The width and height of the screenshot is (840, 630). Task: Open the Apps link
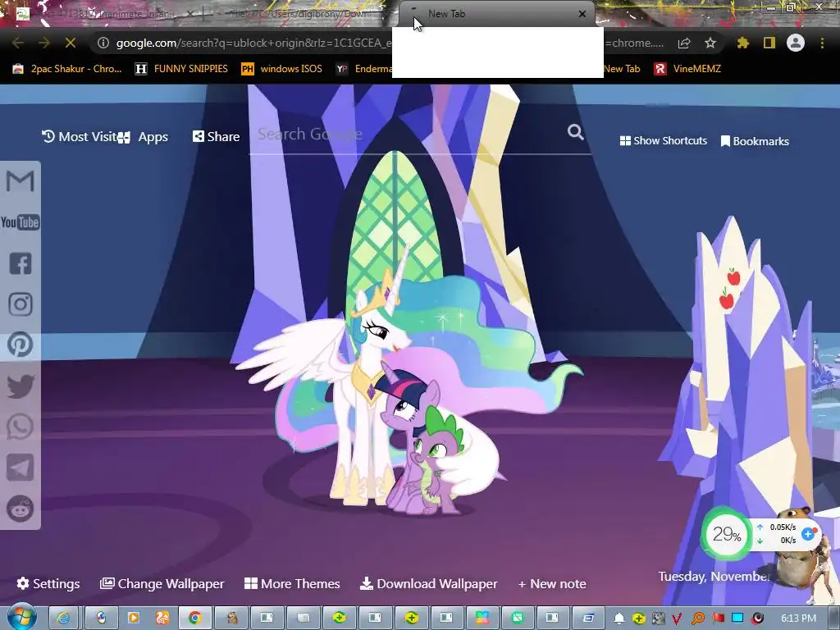click(143, 137)
